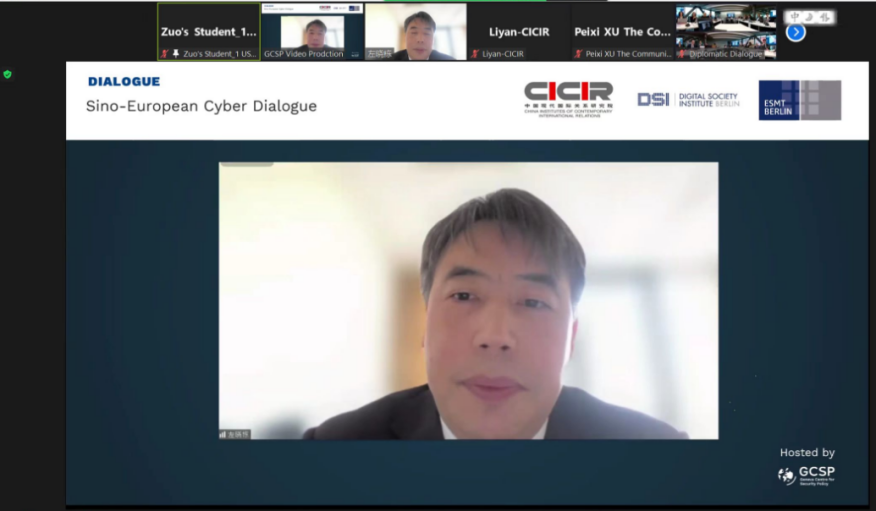This screenshot has width=876, height=511.
Task: Click the main speaker video window
Action: click(468, 300)
